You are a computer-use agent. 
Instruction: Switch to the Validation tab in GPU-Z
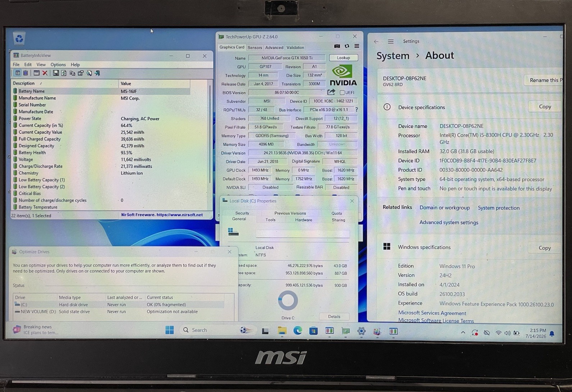tap(295, 47)
